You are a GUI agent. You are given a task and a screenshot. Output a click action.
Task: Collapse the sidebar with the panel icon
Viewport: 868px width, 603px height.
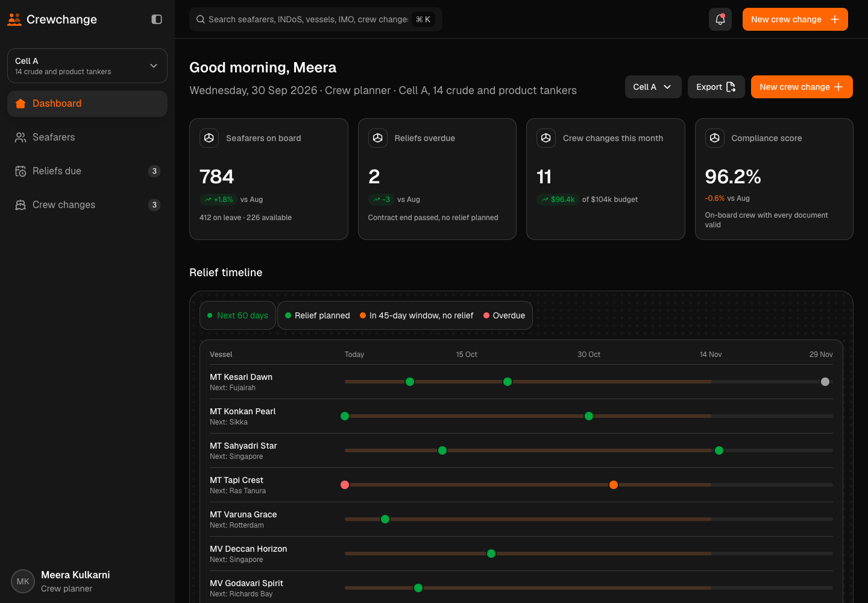pyautogui.click(x=157, y=19)
